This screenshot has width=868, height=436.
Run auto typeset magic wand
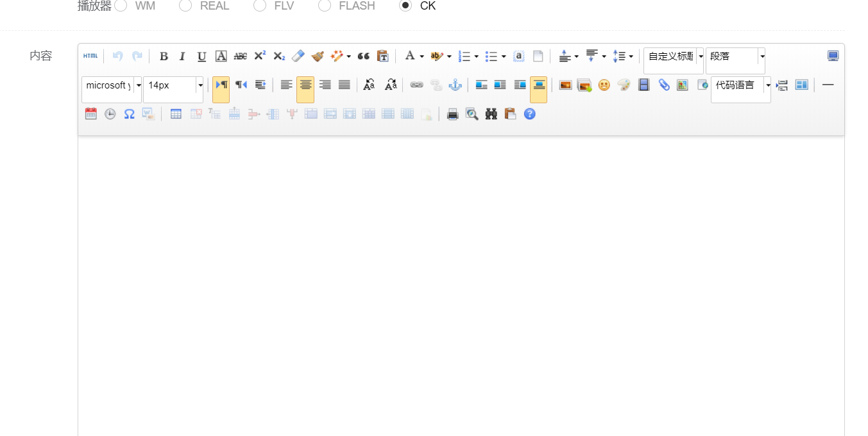337,56
